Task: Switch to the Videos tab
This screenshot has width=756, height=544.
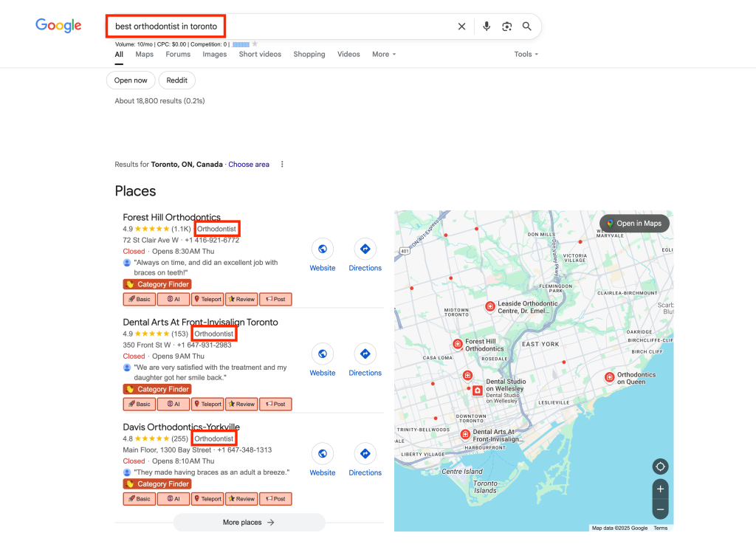Action: click(x=348, y=55)
